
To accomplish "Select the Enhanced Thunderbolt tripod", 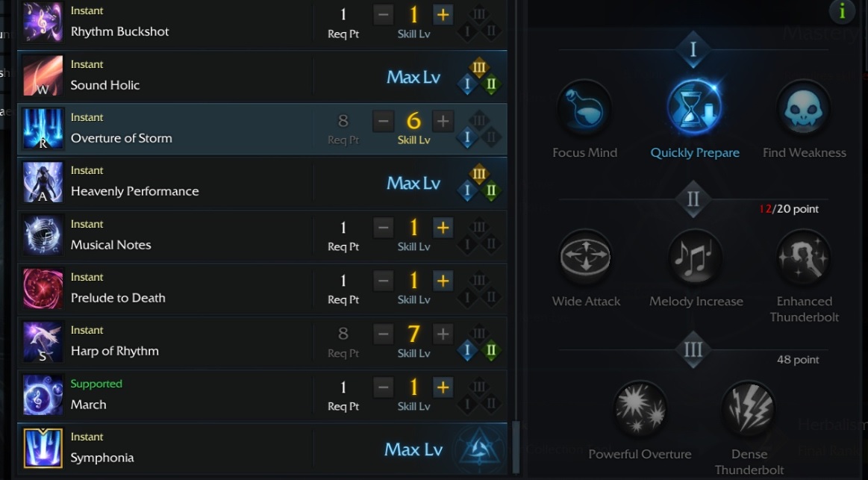I will point(804,258).
